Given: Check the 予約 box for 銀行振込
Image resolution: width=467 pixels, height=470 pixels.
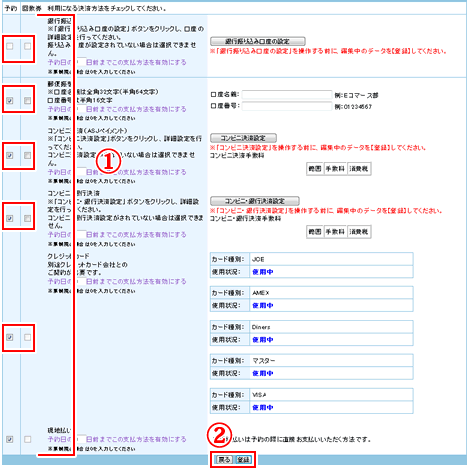Looking at the screenshot, I should click(10, 46).
